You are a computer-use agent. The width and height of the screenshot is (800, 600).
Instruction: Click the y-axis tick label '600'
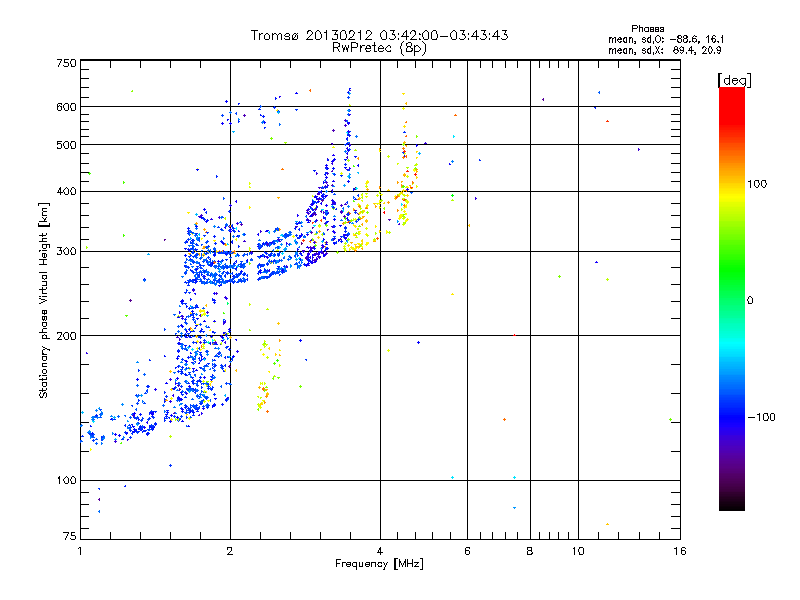[66, 107]
